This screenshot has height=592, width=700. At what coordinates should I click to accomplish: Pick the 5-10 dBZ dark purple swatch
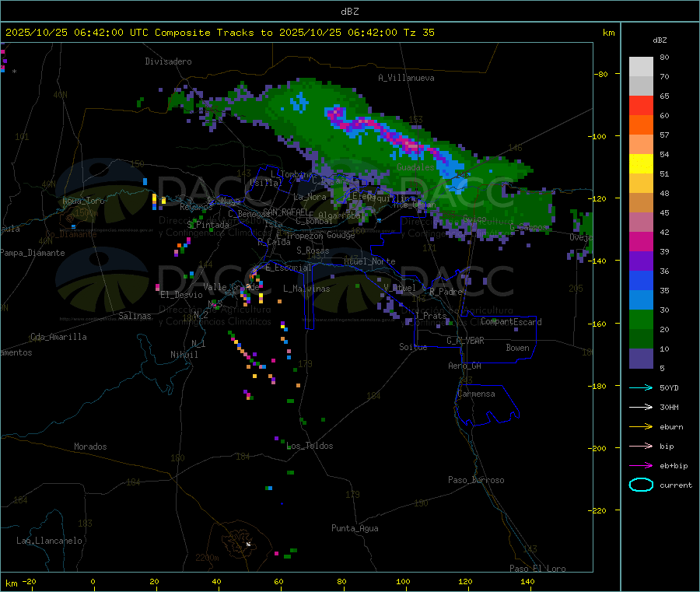(x=641, y=359)
